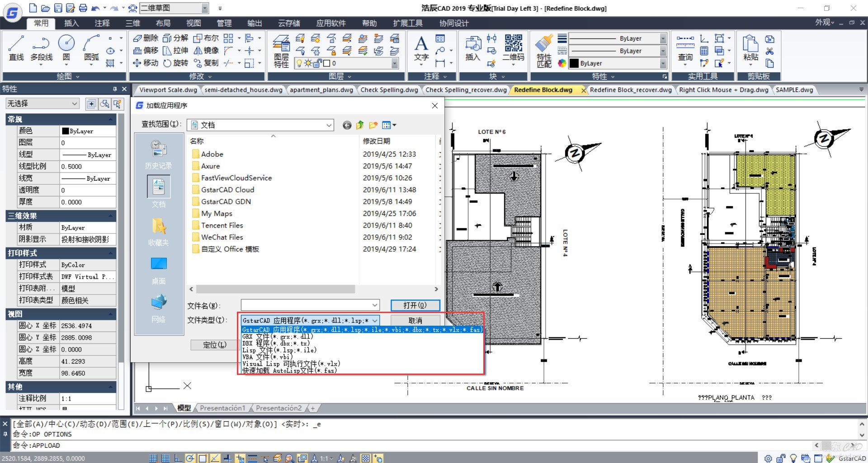Click the 取消 (Cancel) button

pyautogui.click(x=415, y=320)
